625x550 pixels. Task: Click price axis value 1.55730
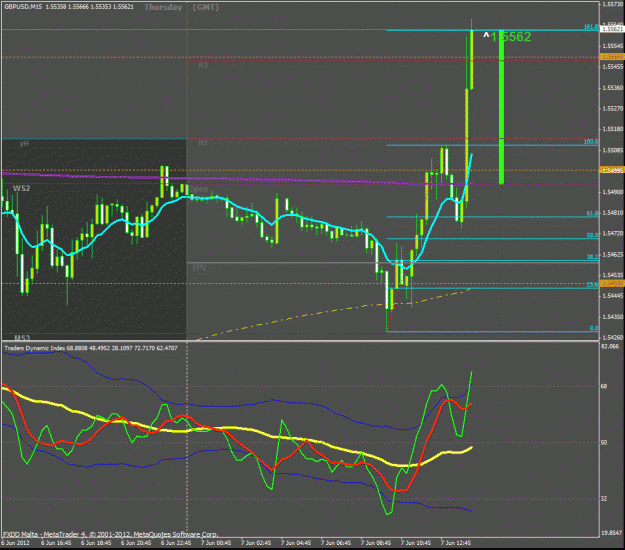point(613,4)
